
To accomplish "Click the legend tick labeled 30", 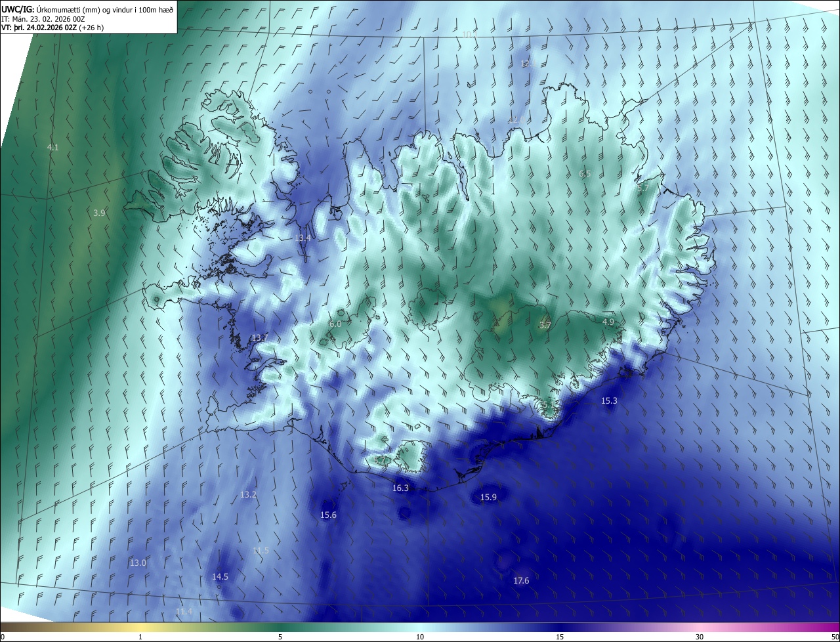I will click(x=700, y=637).
